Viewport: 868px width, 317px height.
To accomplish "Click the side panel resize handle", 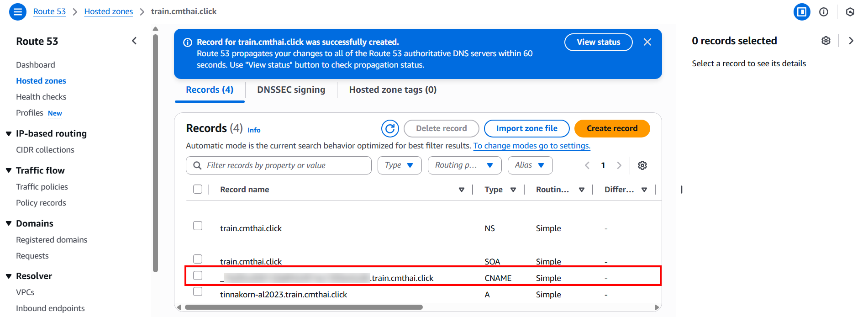I will (682, 190).
